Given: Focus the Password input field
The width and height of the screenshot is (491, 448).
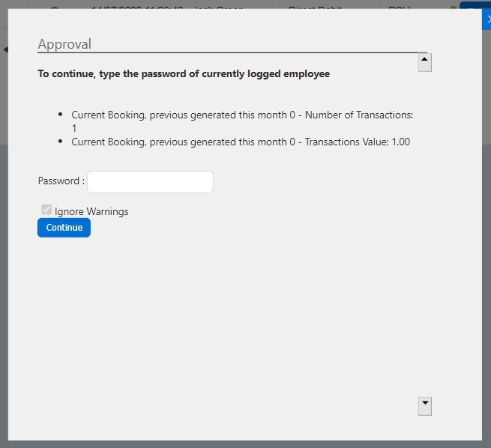Looking at the screenshot, I should pos(150,182).
